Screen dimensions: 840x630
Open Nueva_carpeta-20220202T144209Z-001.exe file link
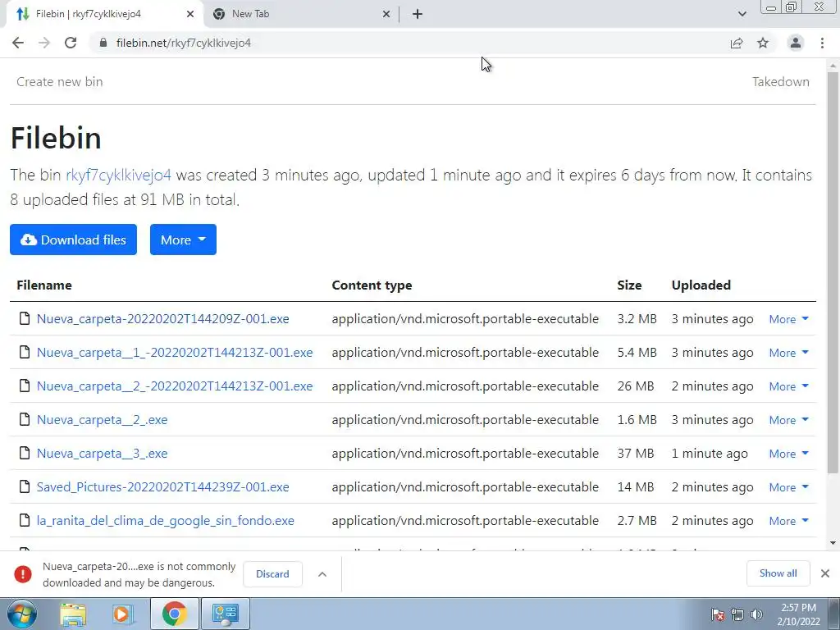[163, 319]
